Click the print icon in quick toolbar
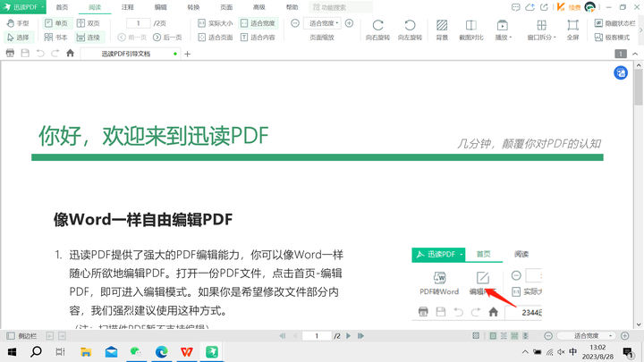Image resolution: width=644 pixels, height=362 pixels. coord(10,54)
